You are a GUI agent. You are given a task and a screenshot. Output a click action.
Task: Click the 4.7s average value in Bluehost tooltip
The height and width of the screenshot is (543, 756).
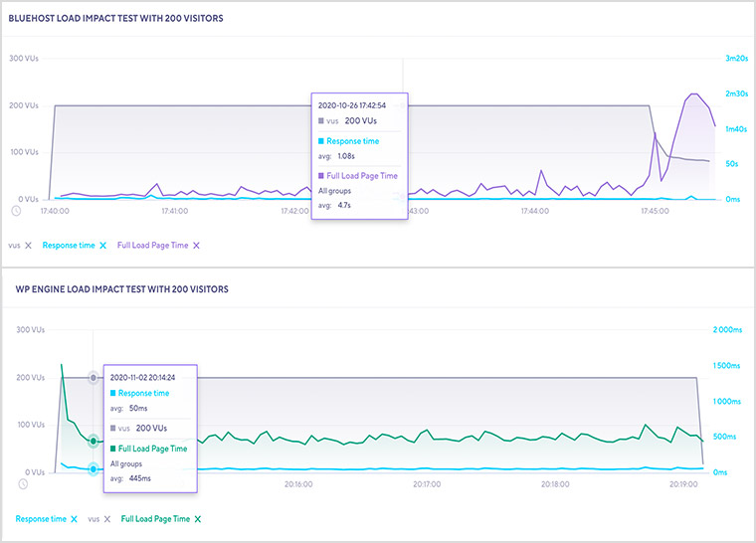(x=344, y=205)
